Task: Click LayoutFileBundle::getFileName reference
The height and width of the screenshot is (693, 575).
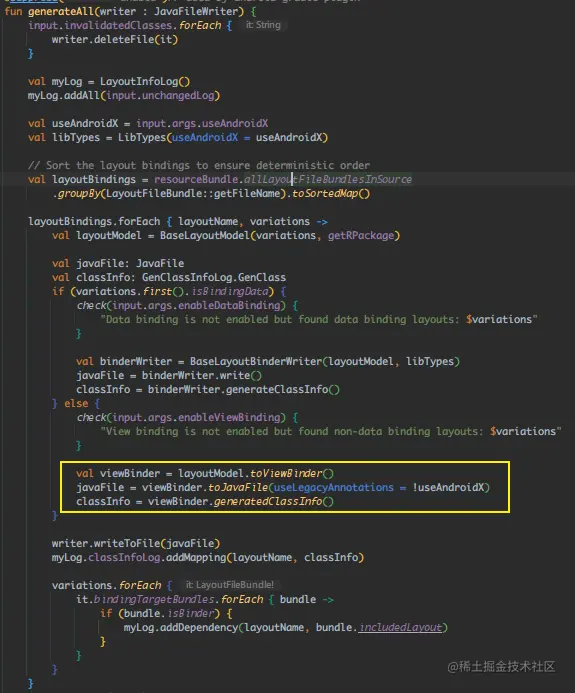Action: 194,194
